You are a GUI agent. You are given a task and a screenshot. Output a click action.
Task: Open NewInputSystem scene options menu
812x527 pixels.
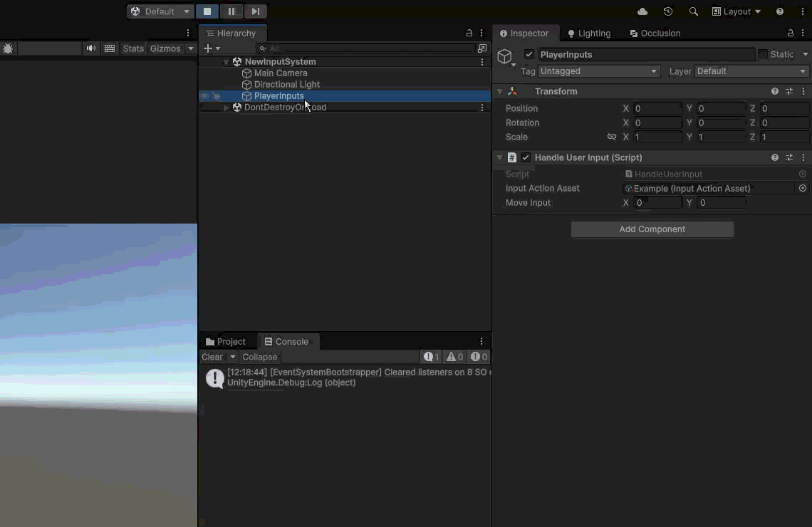482,62
